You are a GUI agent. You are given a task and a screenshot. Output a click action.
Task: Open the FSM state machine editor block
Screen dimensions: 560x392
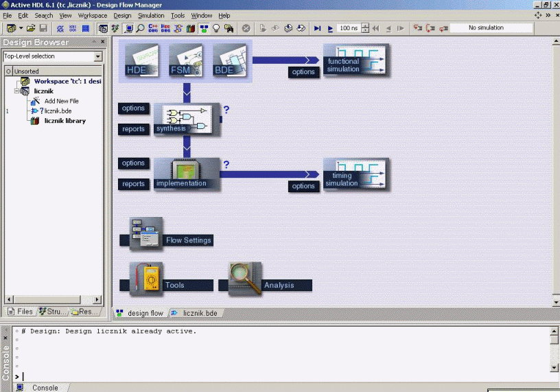[186, 60]
